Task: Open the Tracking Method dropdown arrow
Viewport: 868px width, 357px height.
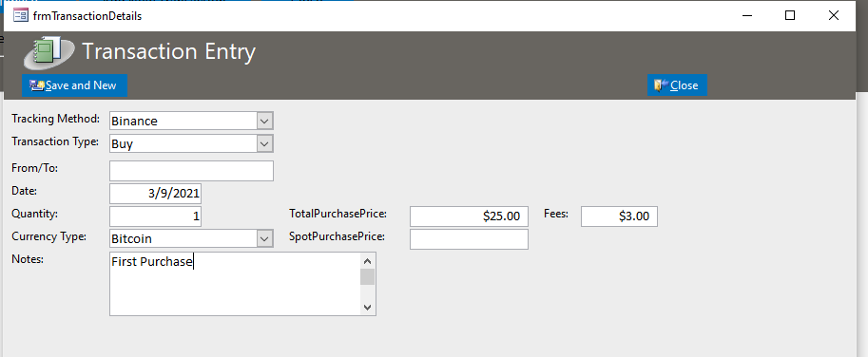Action: pyautogui.click(x=265, y=121)
